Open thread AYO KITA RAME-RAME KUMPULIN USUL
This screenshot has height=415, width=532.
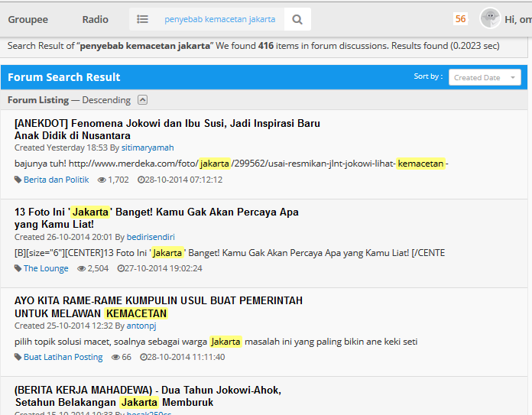pos(158,306)
